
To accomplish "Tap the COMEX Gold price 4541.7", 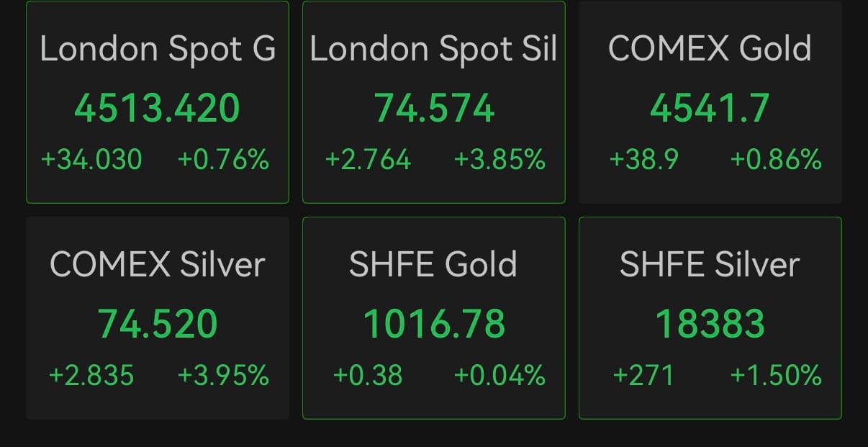I will (x=710, y=109).
